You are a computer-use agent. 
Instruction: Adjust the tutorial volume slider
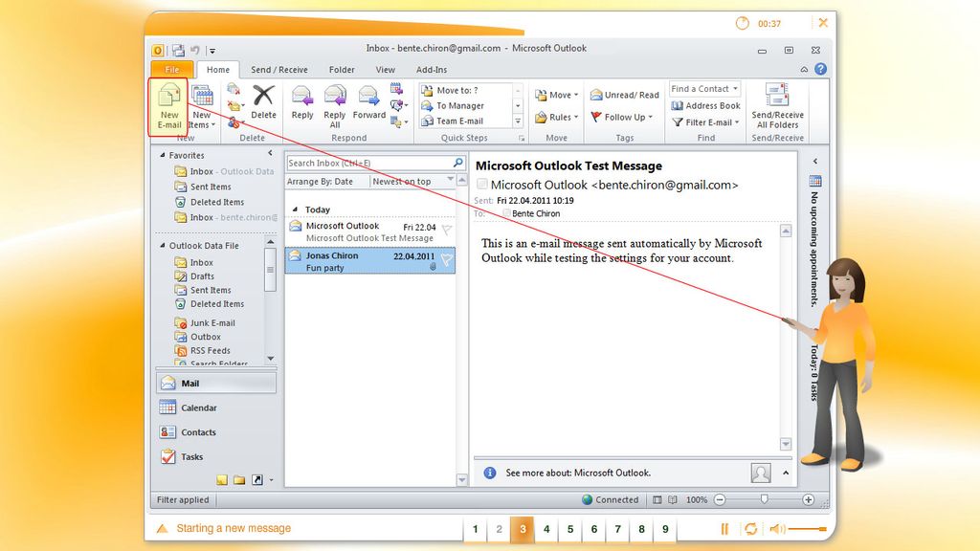[808, 529]
